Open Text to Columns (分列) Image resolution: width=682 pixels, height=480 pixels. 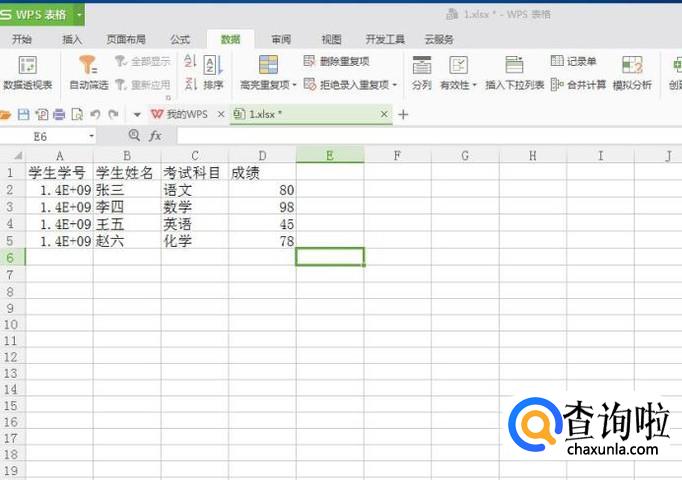[421, 73]
